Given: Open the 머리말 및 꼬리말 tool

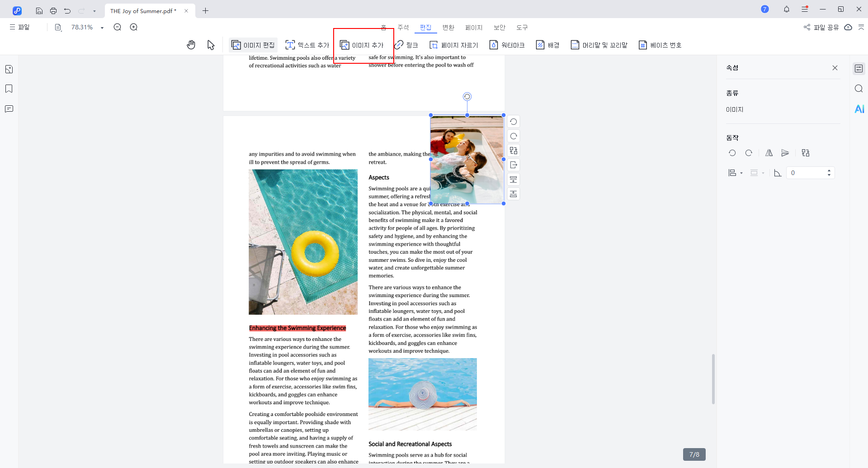Looking at the screenshot, I should click(x=599, y=45).
